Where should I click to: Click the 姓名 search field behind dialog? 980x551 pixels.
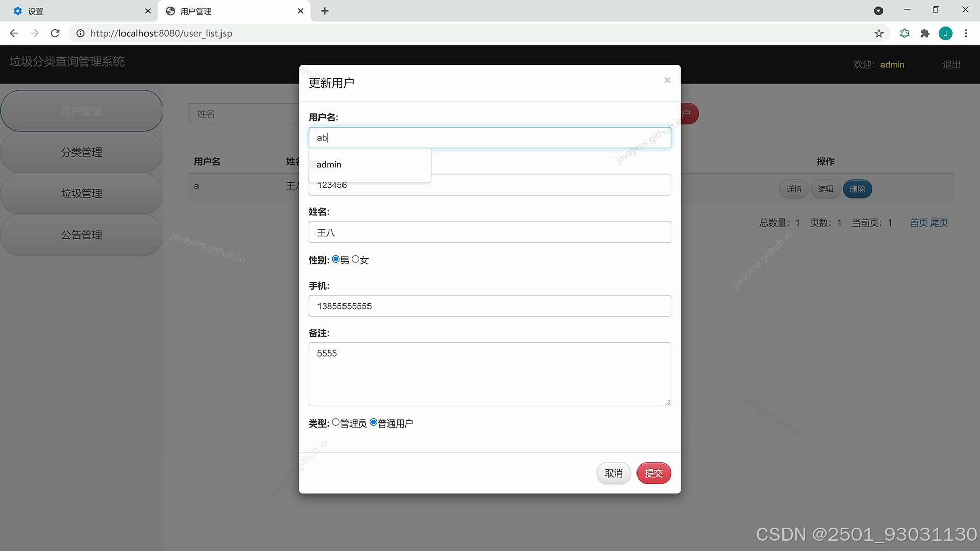(x=244, y=114)
